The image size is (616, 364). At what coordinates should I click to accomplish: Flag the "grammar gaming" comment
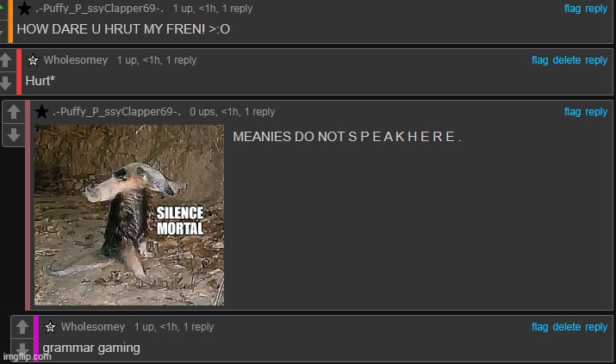click(x=539, y=327)
